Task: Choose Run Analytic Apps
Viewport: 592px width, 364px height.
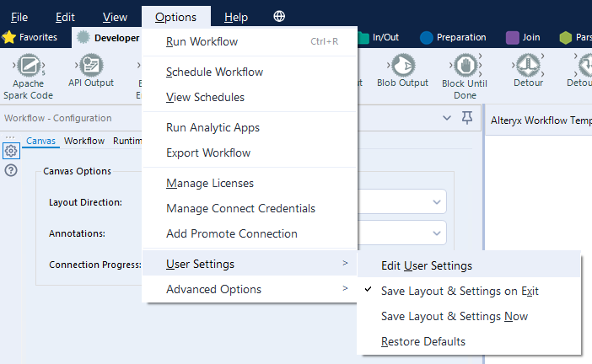Action: (250, 127)
